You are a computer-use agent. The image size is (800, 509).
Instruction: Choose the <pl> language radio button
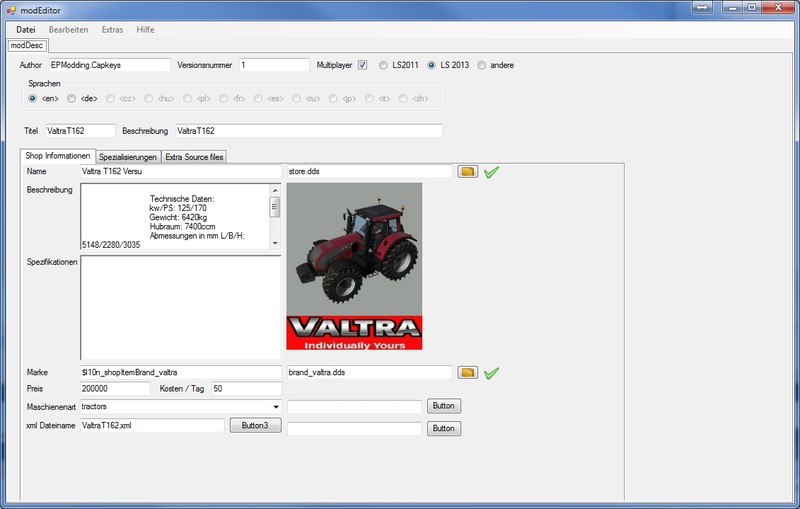tap(187, 98)
